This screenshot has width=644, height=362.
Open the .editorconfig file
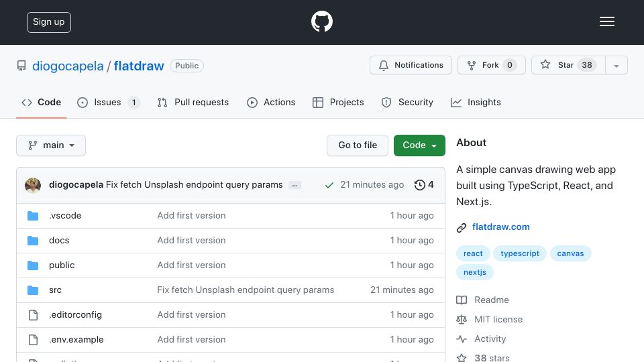click(75, 315)
